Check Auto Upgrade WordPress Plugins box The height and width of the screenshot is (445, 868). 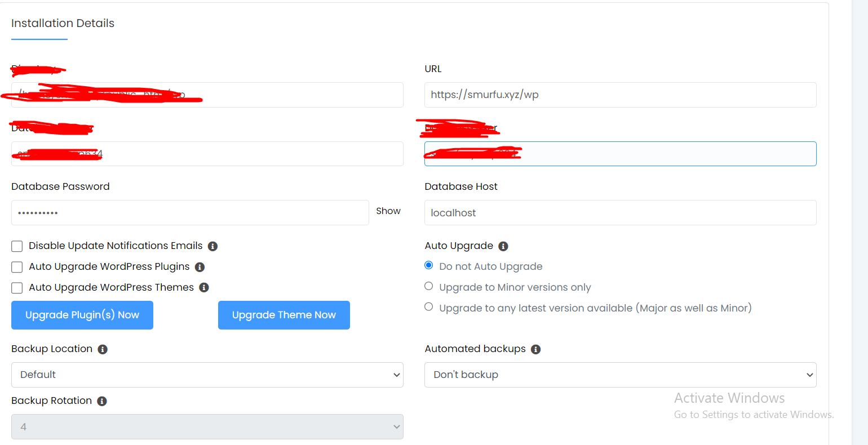click(17, 267)
